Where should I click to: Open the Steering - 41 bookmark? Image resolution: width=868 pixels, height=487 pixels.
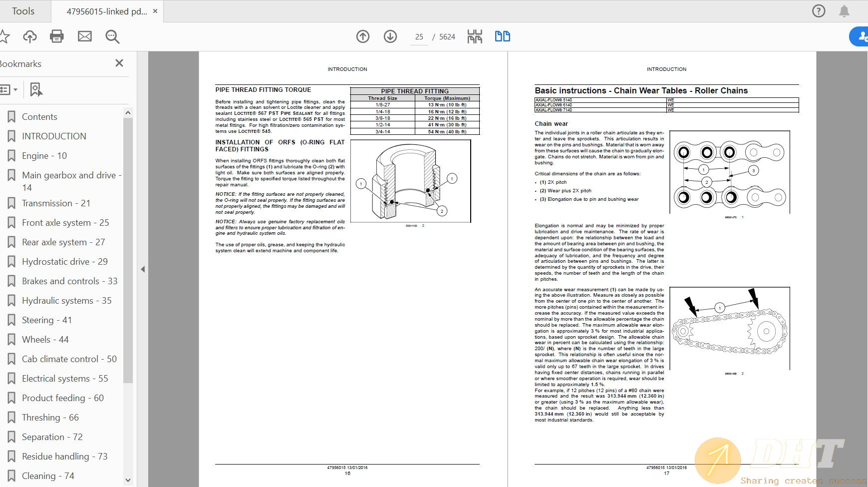pos(47,320)
